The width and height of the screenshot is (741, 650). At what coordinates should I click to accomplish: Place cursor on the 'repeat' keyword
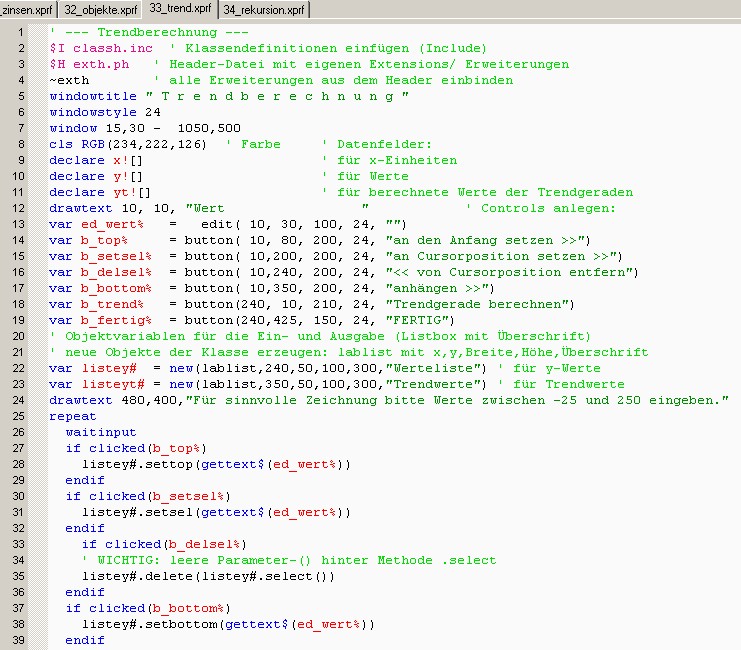coord(73,416)
